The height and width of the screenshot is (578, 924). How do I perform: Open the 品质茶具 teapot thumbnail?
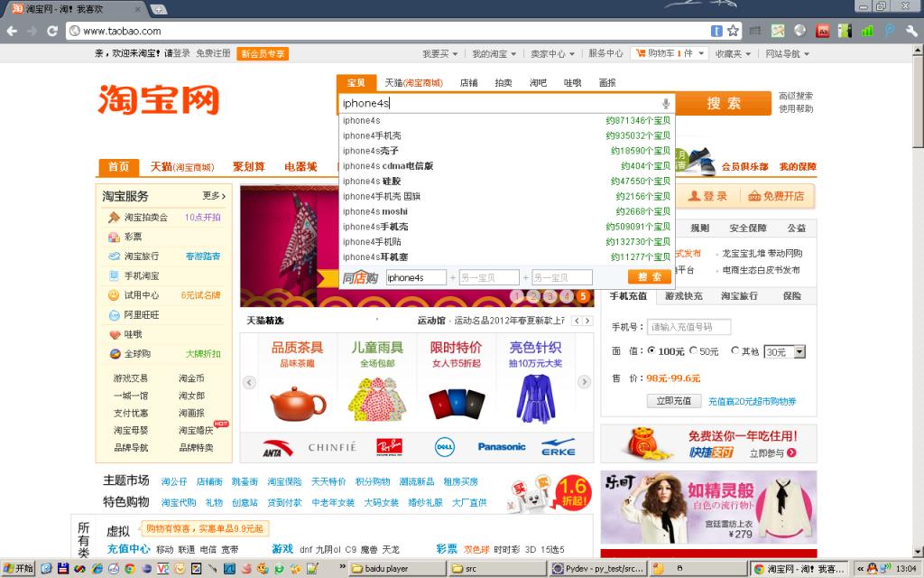[298, 402]
